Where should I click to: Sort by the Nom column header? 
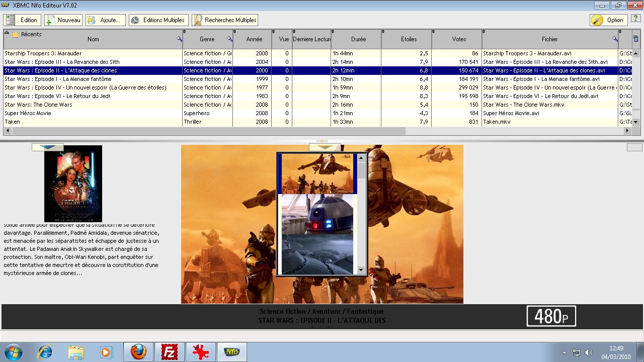coord(93,39)
